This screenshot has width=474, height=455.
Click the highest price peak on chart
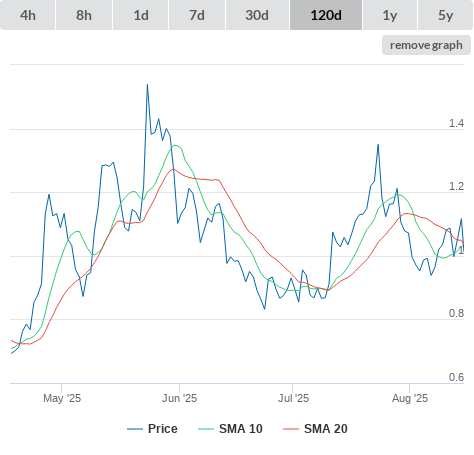point(147,85)
